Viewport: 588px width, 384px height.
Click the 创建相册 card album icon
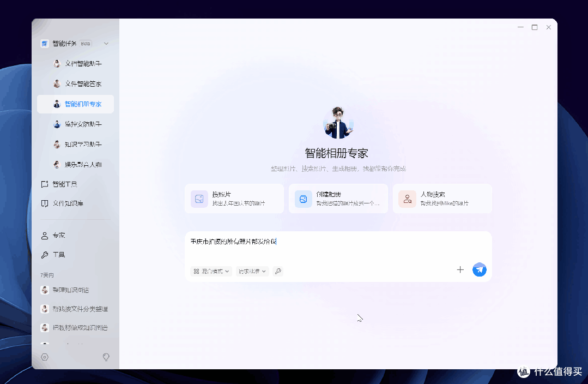(x=303, y=199)
